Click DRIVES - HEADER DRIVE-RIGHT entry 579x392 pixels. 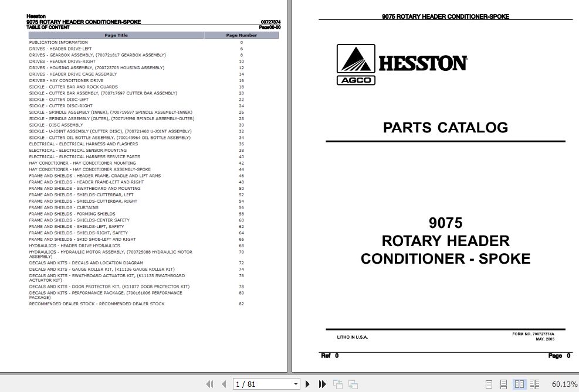[x=62, y=61]
